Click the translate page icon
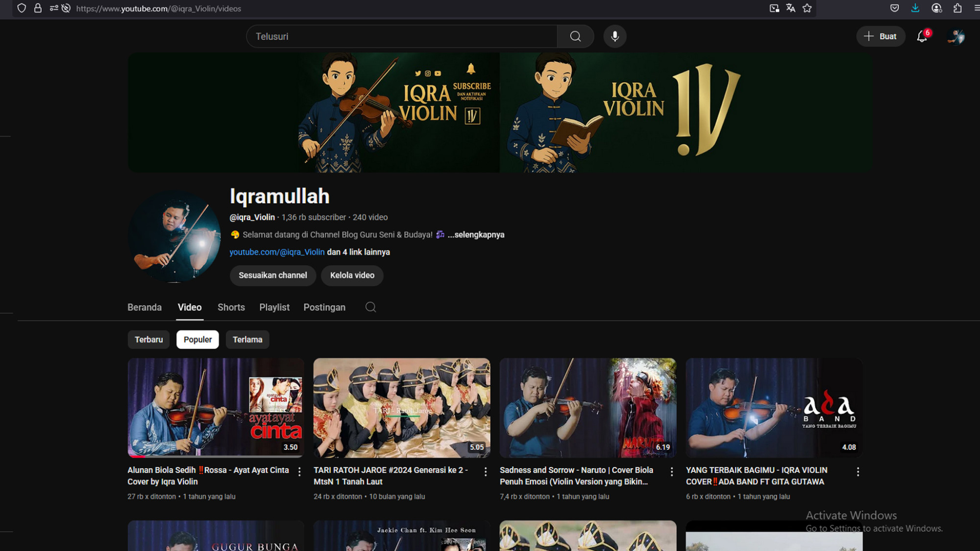This screenshot has height=551, width=980. (x=790, y=8)
